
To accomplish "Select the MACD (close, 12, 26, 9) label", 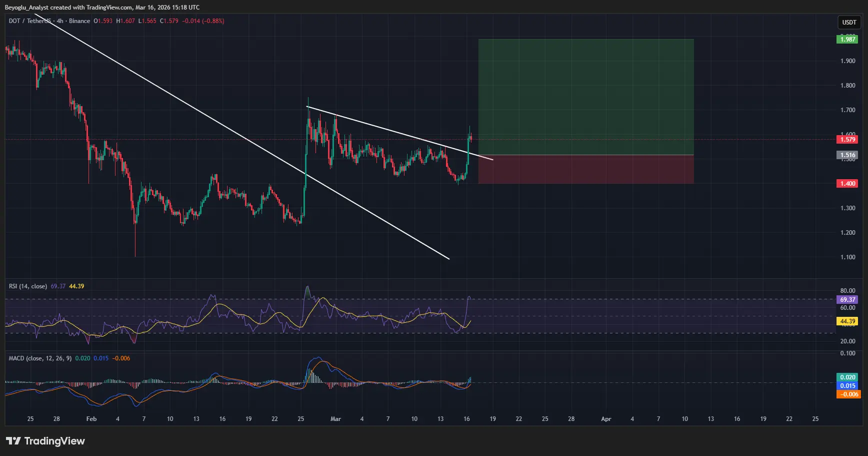I will 40,358.
